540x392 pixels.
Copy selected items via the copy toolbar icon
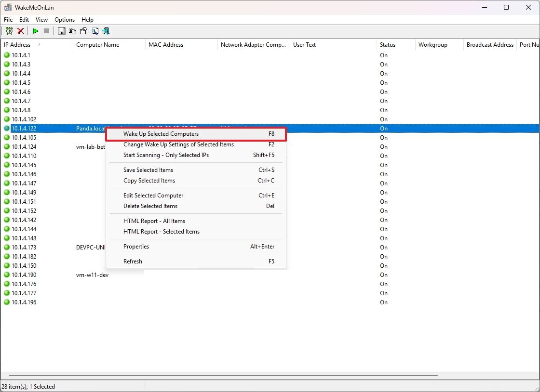tap(72, 31)
